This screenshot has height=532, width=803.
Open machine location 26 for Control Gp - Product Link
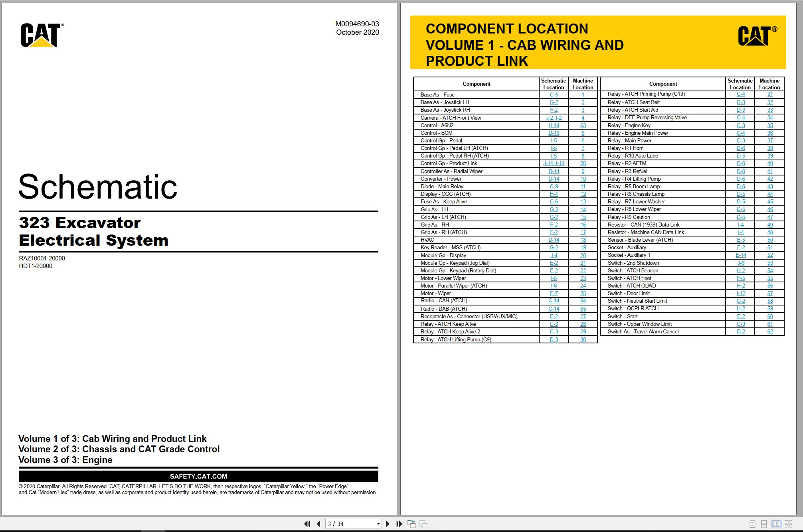pyautogui.click(x=583, y=163)
